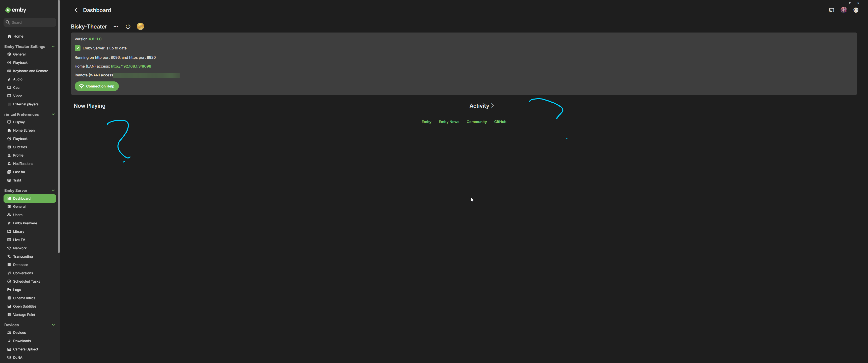Go to the Home sidebar item

coord(30,36)
